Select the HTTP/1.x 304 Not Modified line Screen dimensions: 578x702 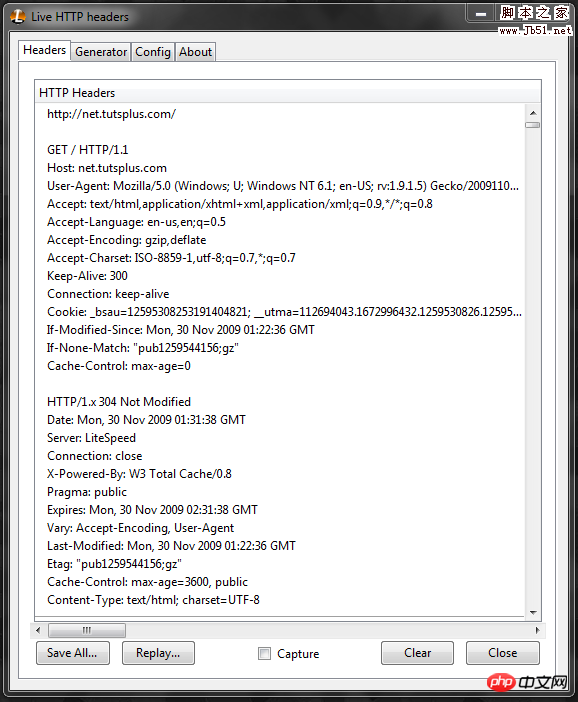pos(119,402)
